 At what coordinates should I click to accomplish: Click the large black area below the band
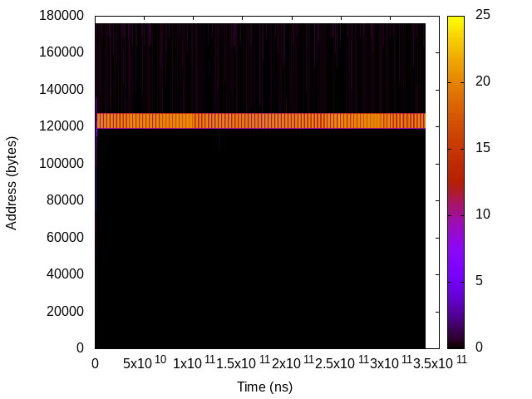coord(260,241)
